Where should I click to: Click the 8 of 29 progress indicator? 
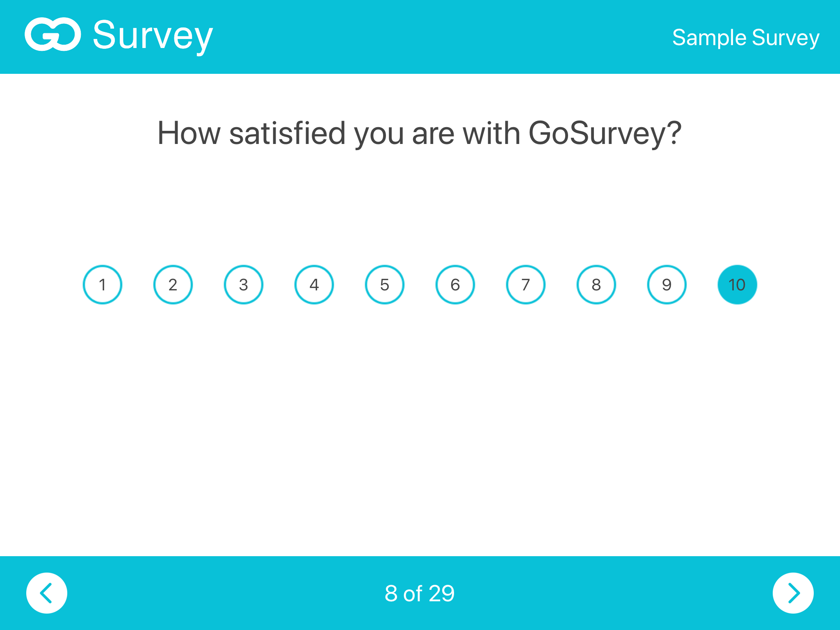[x=420, y=593]
